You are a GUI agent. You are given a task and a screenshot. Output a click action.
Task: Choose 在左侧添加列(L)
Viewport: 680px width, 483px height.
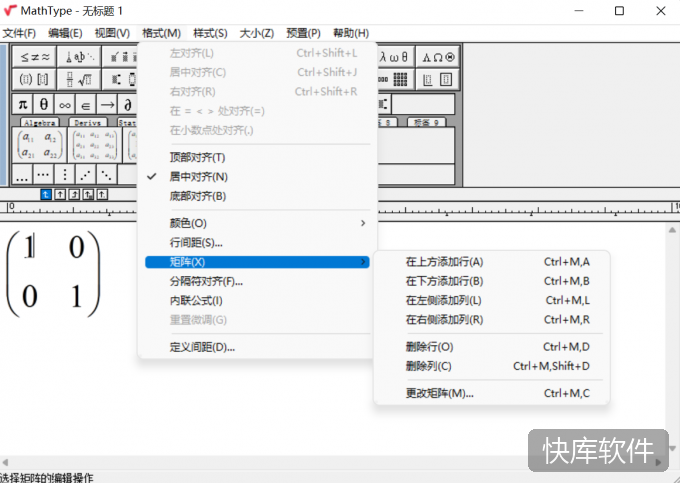click(492, 300)
